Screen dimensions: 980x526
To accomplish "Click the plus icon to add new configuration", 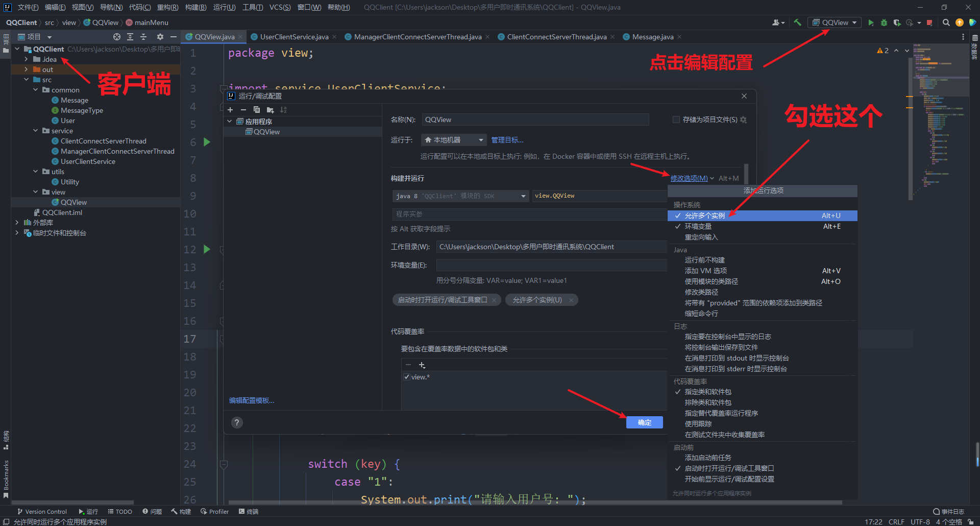I will (230, 110).
